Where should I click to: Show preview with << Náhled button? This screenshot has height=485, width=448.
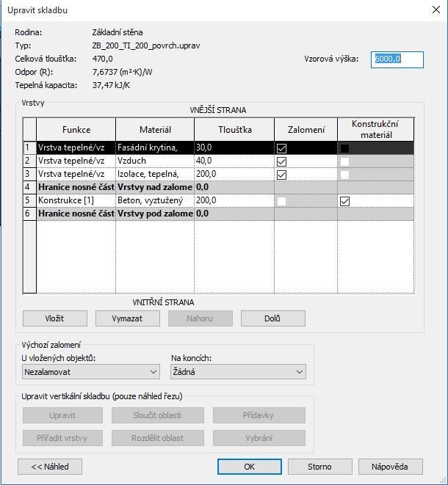click(x=50, y=467)
